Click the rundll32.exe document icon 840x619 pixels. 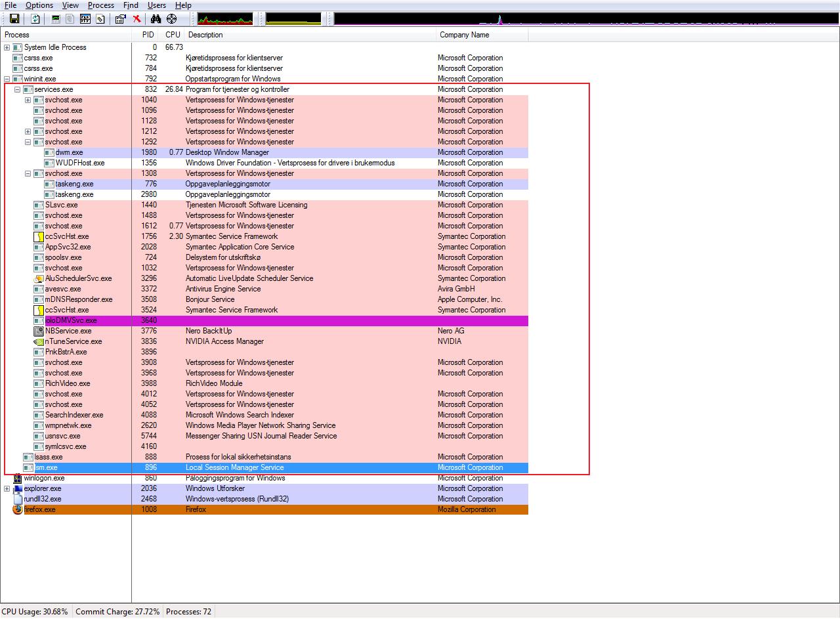[x=18, y=499]
